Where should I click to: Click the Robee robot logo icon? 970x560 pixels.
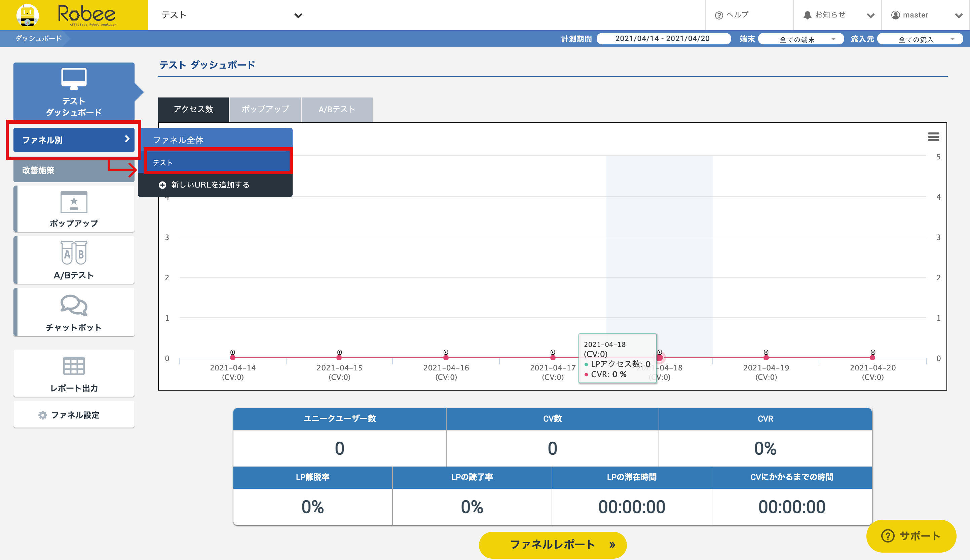[x=27, y=15]
